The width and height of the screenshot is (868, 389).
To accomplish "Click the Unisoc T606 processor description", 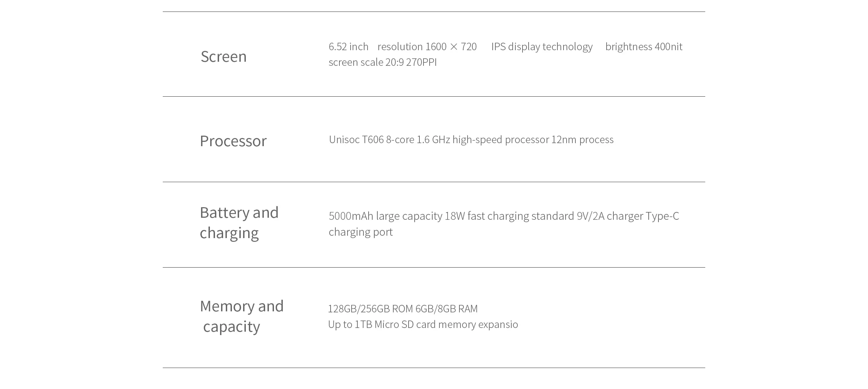I will point(471,139).
